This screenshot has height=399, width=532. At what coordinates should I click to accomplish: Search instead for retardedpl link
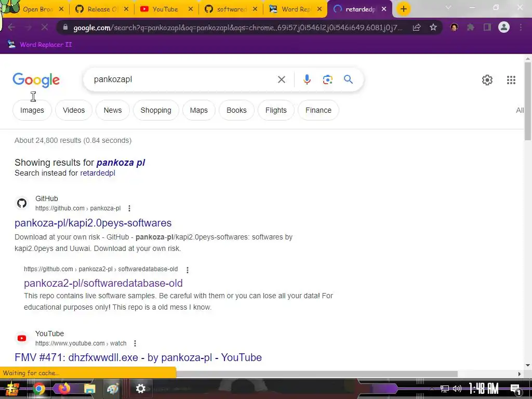coord(98,173)
